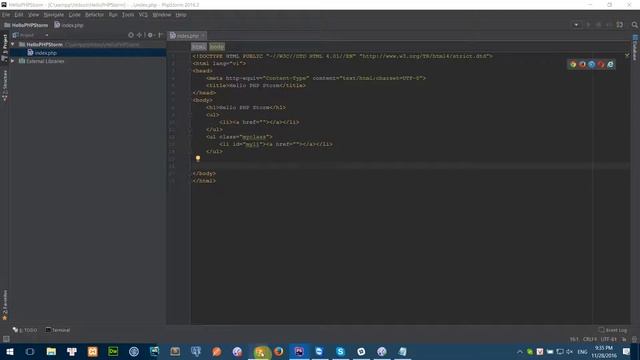640x360 pixels.
Task: Close the index.php editor tab
Action: coord(203,36)
